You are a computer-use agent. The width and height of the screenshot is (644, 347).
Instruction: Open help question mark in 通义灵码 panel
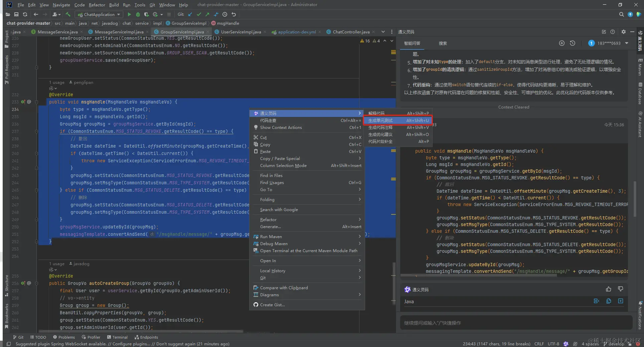click(x=613, y=32)
